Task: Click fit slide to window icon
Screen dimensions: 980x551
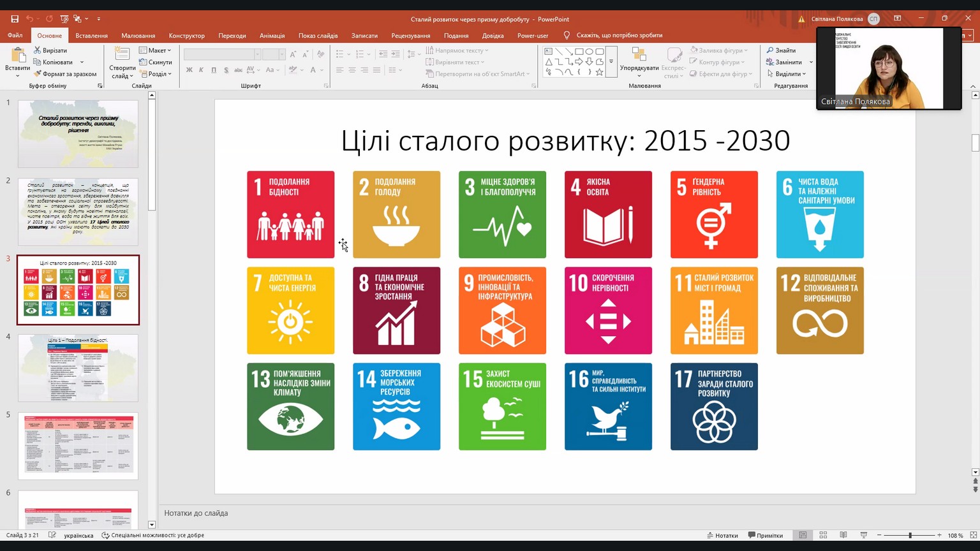Action: (972, 535)
